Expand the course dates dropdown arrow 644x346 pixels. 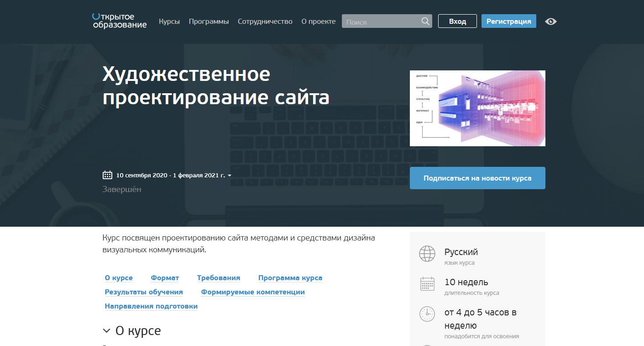tap(230, 175)
